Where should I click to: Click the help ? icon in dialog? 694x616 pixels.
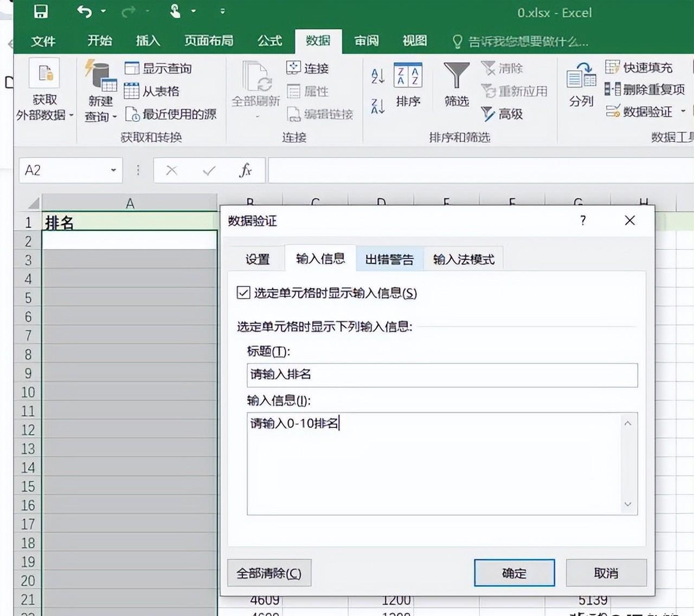click(583, 221)
